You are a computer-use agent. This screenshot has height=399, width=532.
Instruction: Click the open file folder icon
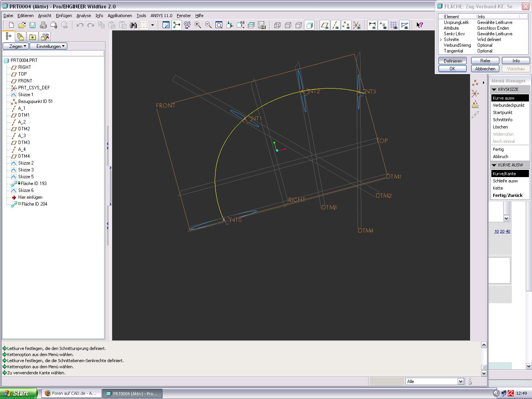click(x=22, y=25)
